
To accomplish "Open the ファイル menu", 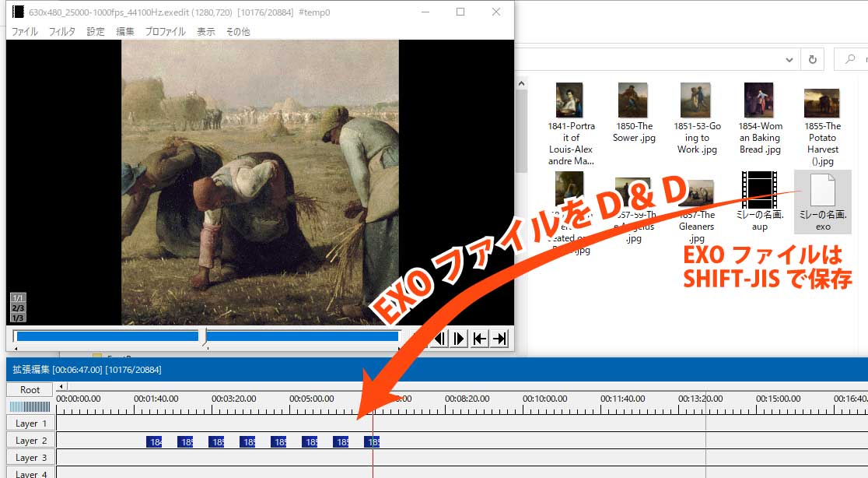I will 24,32.
